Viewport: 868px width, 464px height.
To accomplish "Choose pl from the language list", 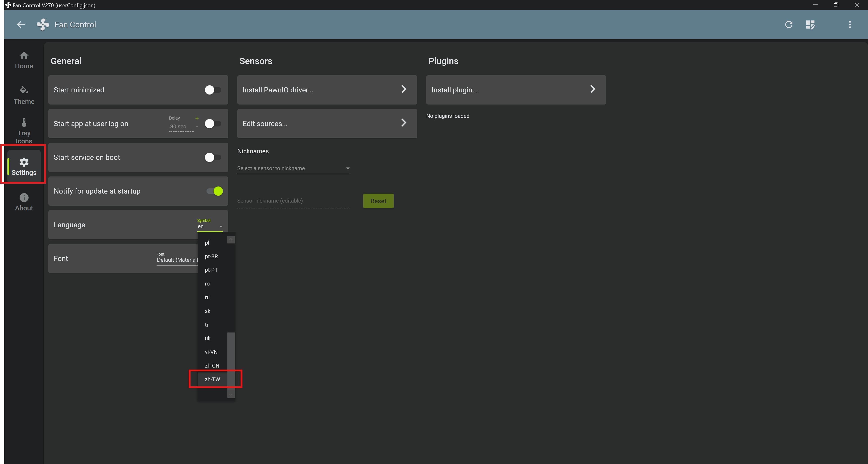I will pyautogui.click(x=212, y=243).
